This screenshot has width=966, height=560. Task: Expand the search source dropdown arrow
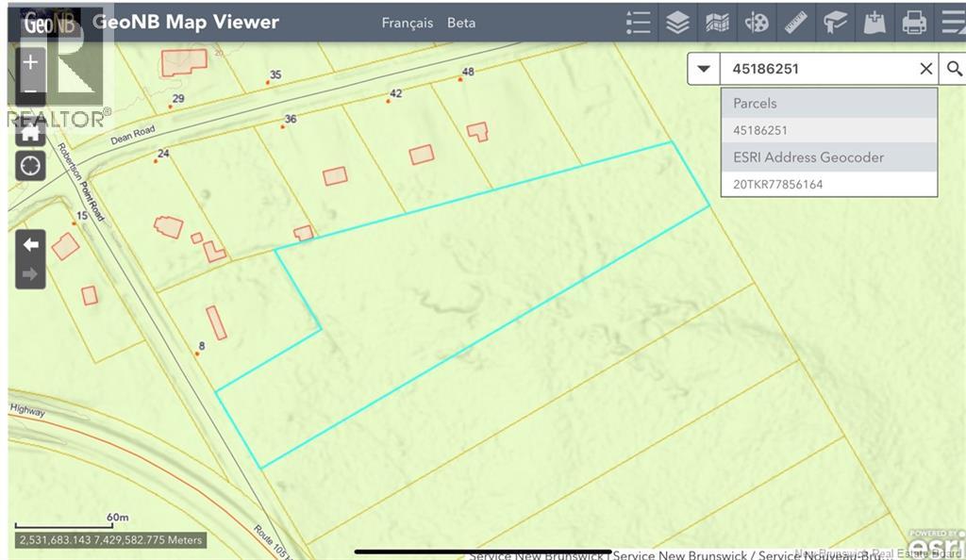click(x=704, y=69)
